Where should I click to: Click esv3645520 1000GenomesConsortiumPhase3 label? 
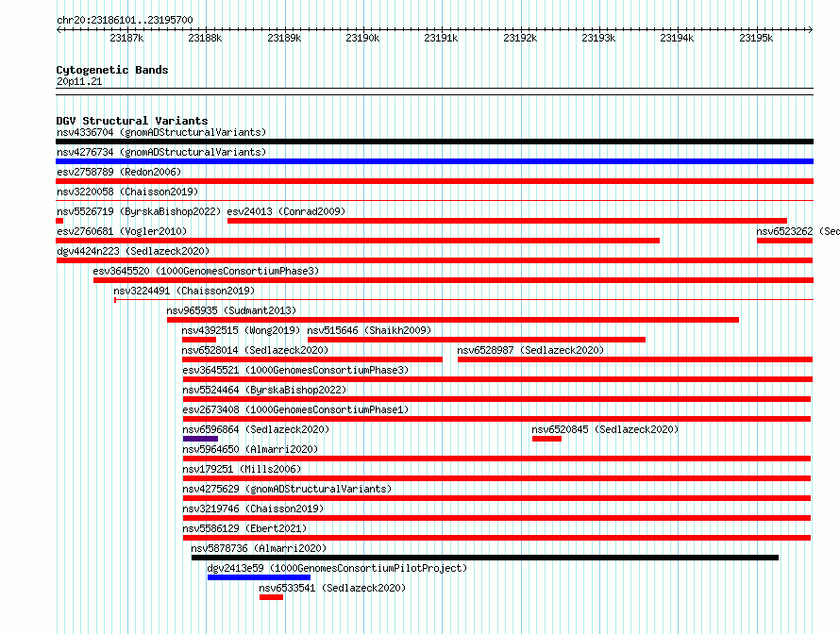tap(206, 271)
